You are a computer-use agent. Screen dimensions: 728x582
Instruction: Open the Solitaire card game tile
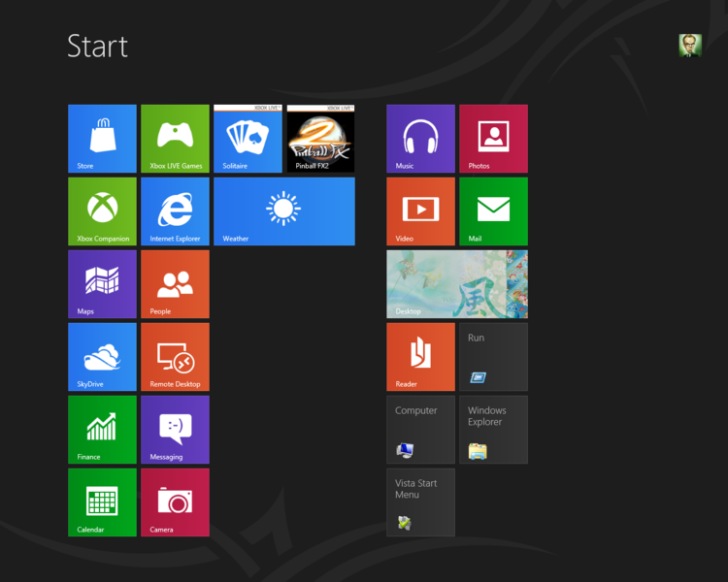point(248,139)
